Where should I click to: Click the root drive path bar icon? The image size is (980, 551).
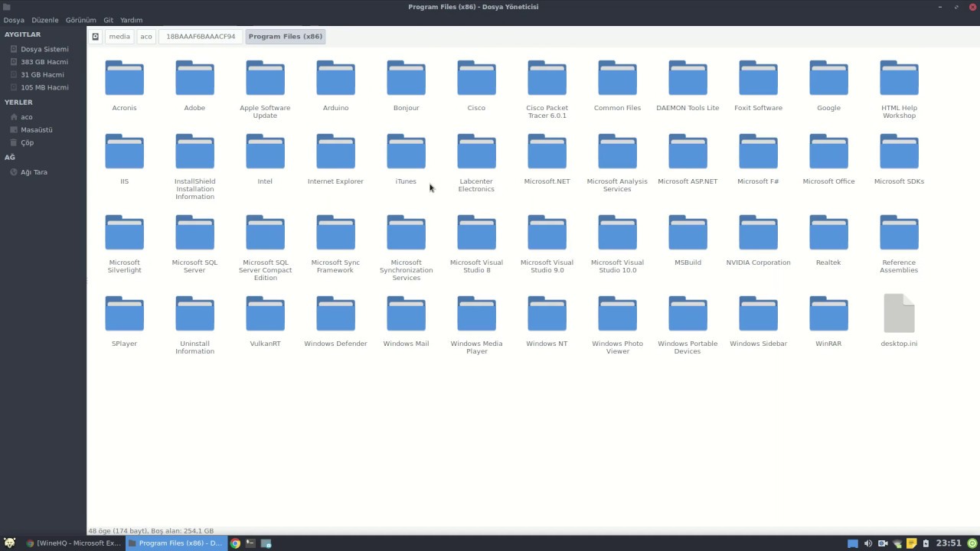[96, 36]
